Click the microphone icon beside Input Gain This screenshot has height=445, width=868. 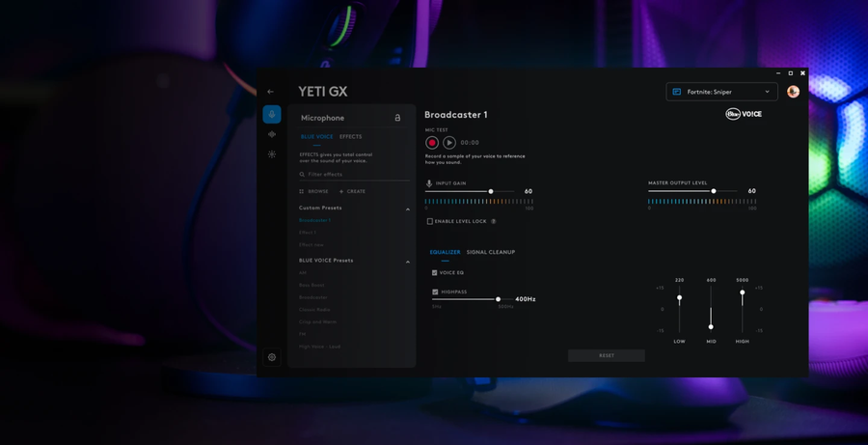pos(429,183)
